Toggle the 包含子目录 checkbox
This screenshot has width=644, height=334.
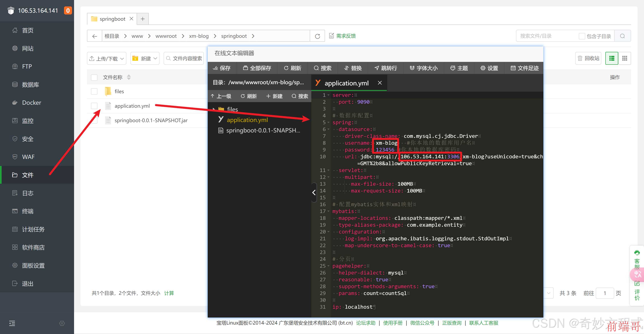(582, 36)
